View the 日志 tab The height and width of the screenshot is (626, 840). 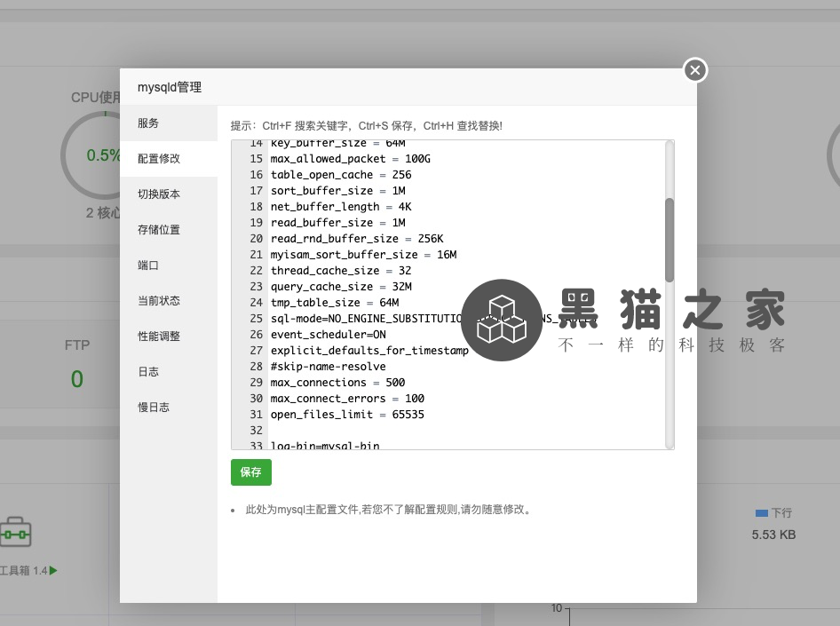(x=169, y=372)
